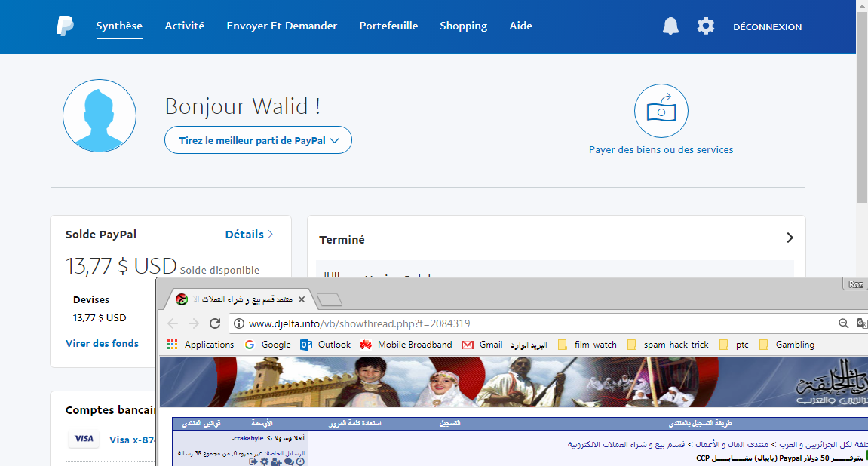This screenshot has height=466, width=868.
Task: Open the Google bookmark
Action: pyautogui.click(x=268, y=345)
